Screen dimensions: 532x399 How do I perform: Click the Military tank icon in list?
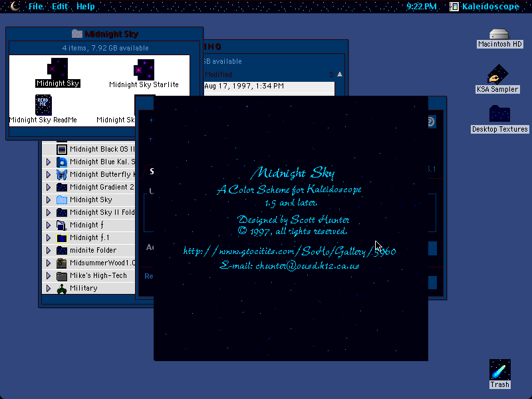pos(61,289)
